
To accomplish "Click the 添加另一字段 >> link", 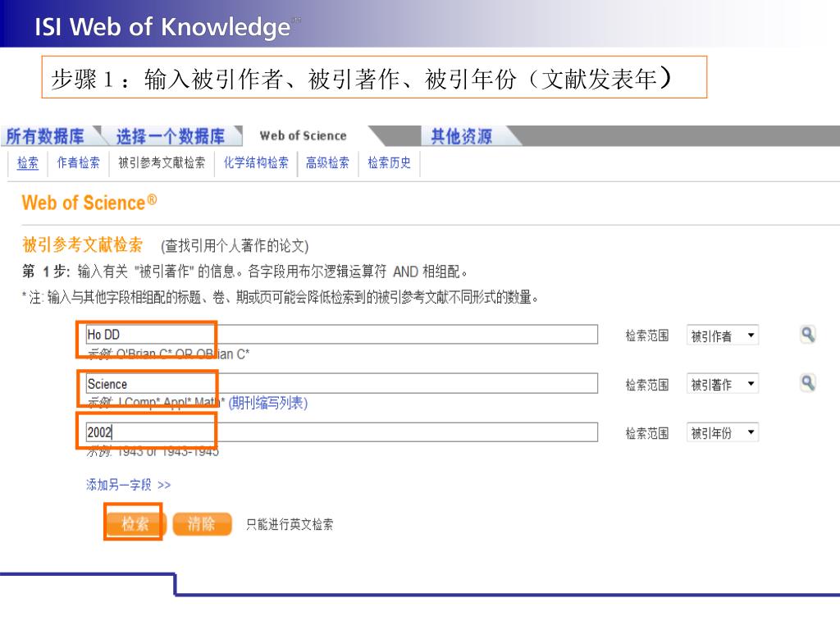I will [129, 485].
